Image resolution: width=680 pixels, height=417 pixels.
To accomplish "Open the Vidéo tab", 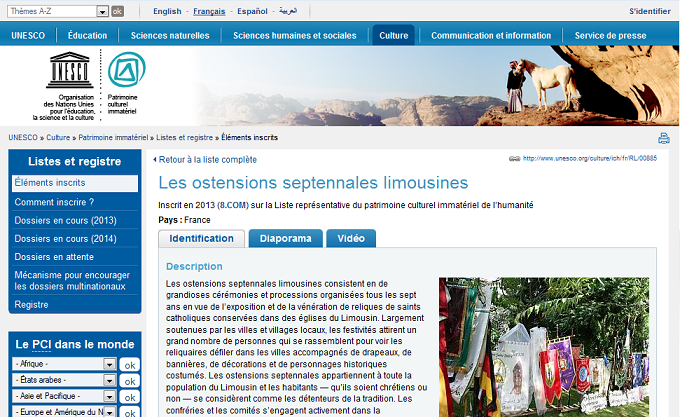I will (350, 239).
